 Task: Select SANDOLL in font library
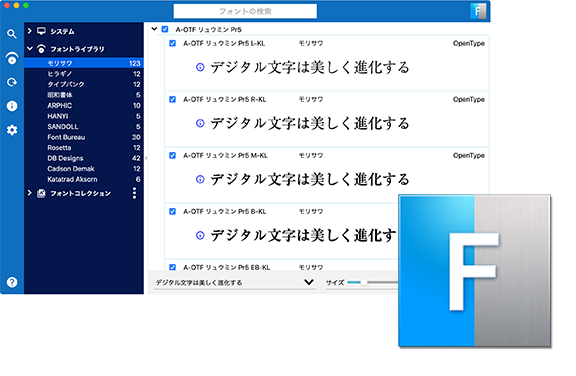pyautogui.click(x=84, y=127)
